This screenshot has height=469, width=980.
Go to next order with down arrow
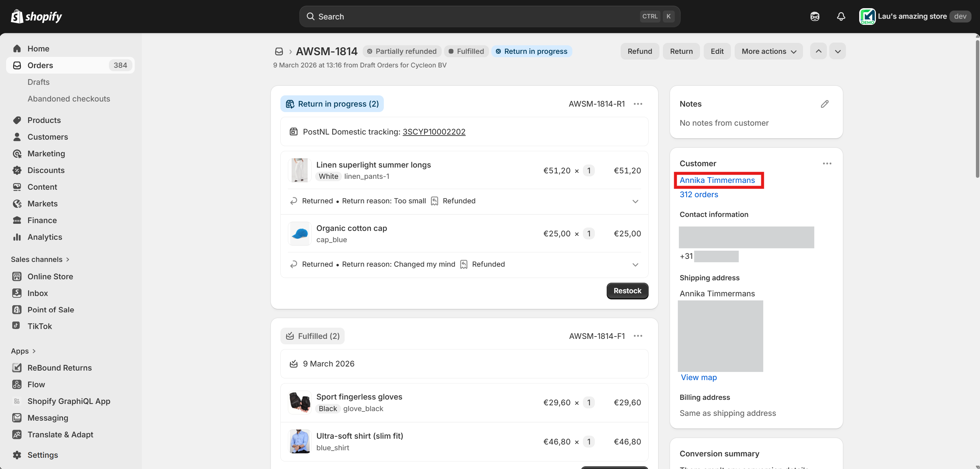click(x=838, y=51)
